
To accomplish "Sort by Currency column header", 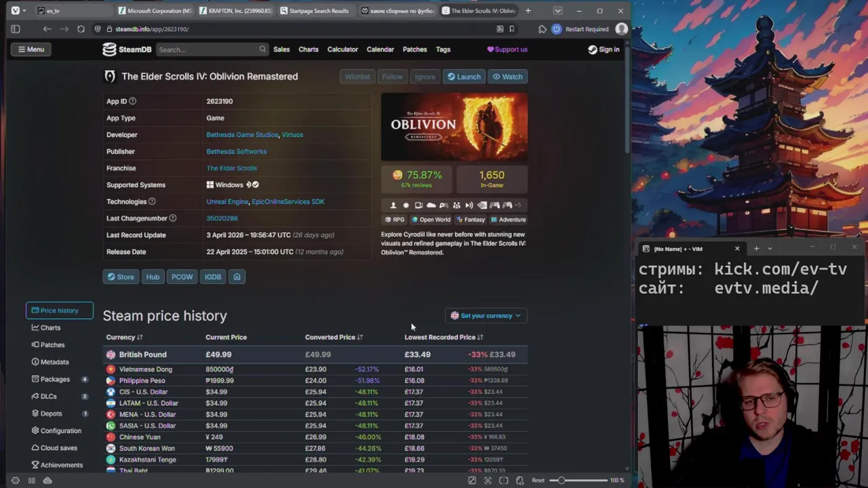I will (x=124, y=337).
